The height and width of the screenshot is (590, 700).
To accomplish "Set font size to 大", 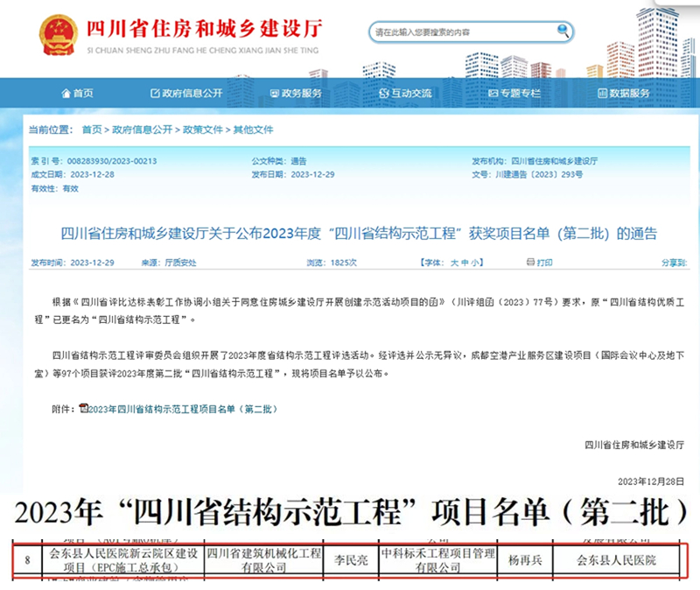I will 453,262.
